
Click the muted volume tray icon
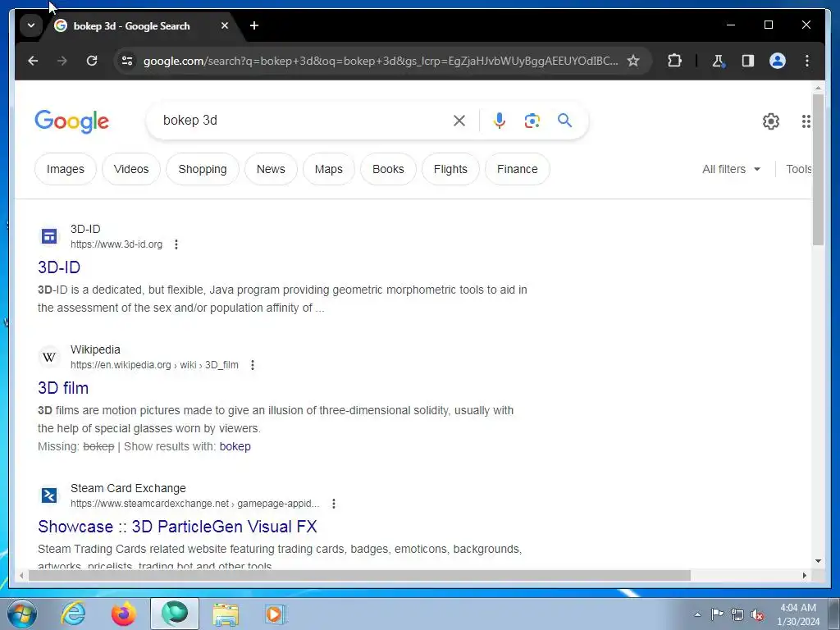pos(757,614)
